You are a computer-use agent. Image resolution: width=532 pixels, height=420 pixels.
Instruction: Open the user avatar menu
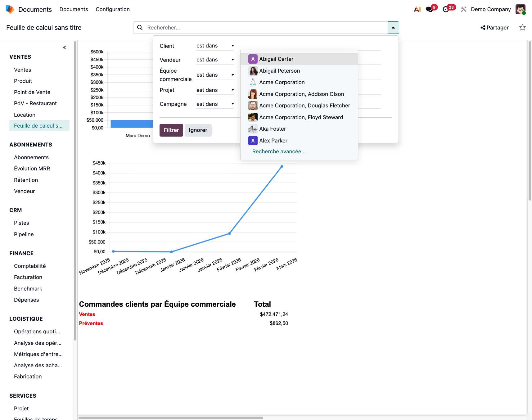[x=520, y=9]
